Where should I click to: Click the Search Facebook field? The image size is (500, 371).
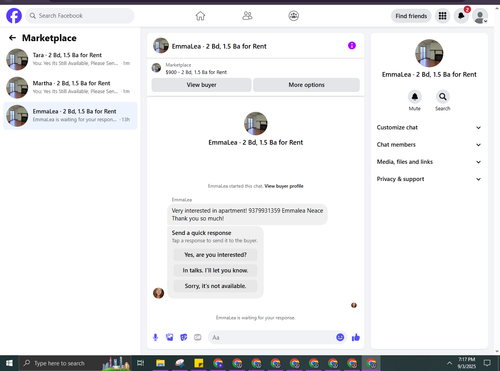pos(80,16)
